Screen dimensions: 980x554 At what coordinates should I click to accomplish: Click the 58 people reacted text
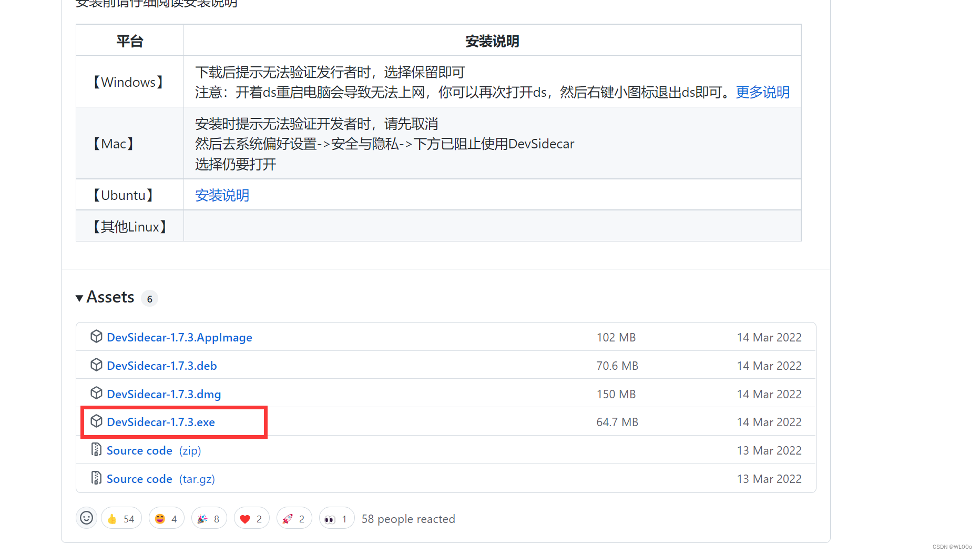(408, 519)
